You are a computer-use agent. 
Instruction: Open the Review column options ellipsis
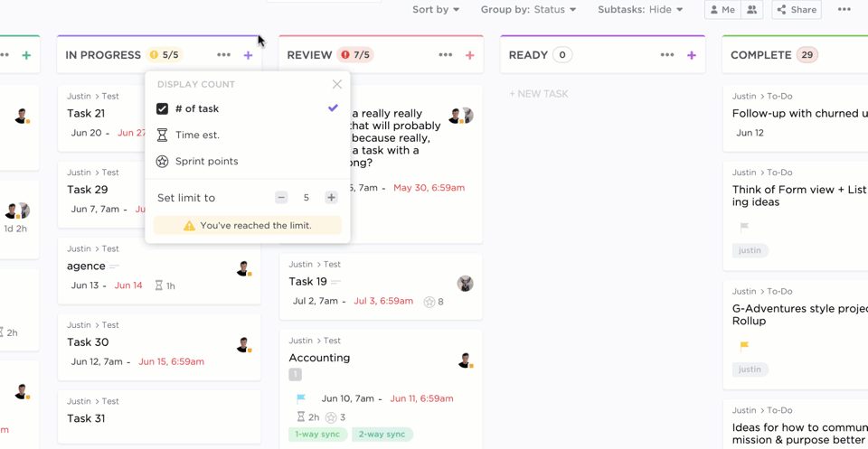pyautogui.click(x=446, y=55)
